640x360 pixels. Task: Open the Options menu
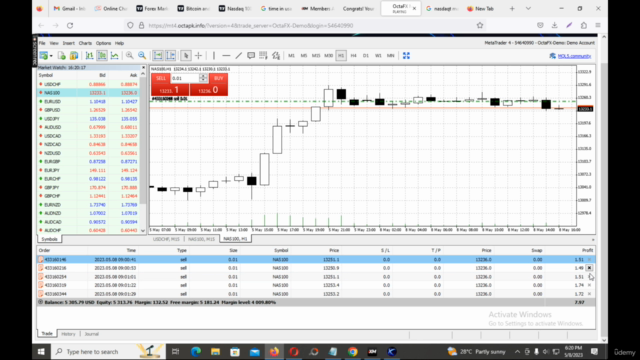click(103, 43)
